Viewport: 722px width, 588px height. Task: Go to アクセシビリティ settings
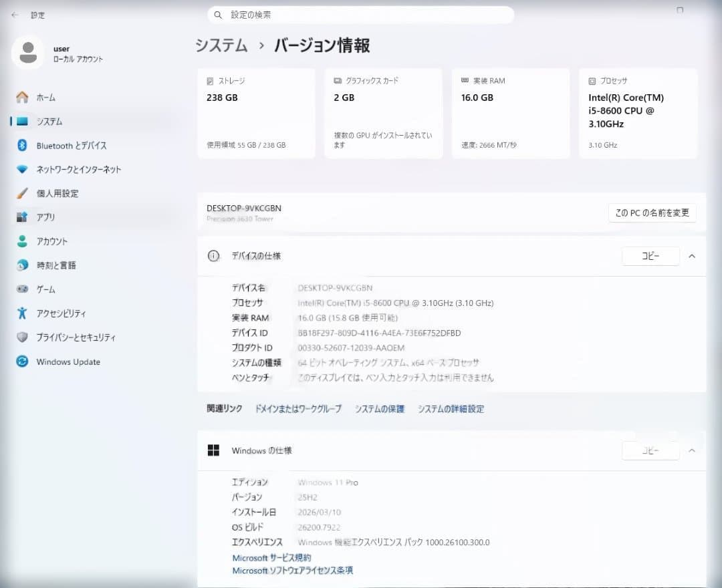coord(62,313)
